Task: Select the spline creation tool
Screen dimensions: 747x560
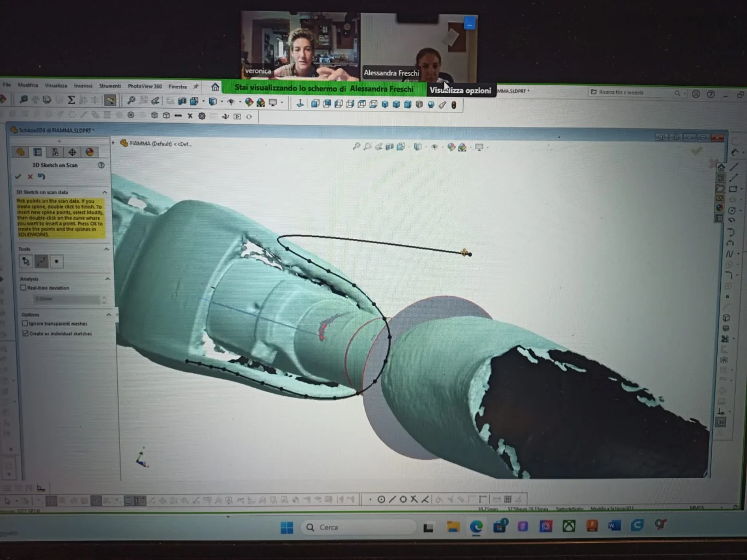Action: pos(41,261)
